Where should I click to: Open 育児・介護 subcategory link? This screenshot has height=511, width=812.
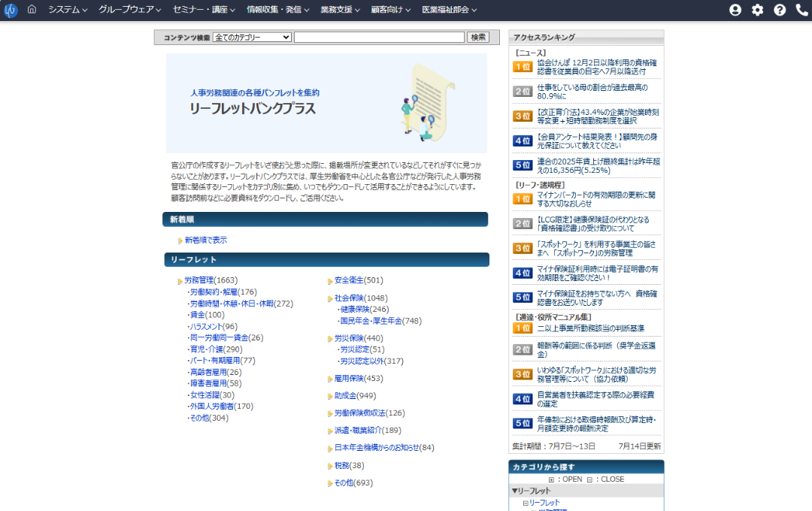(206, 349)
